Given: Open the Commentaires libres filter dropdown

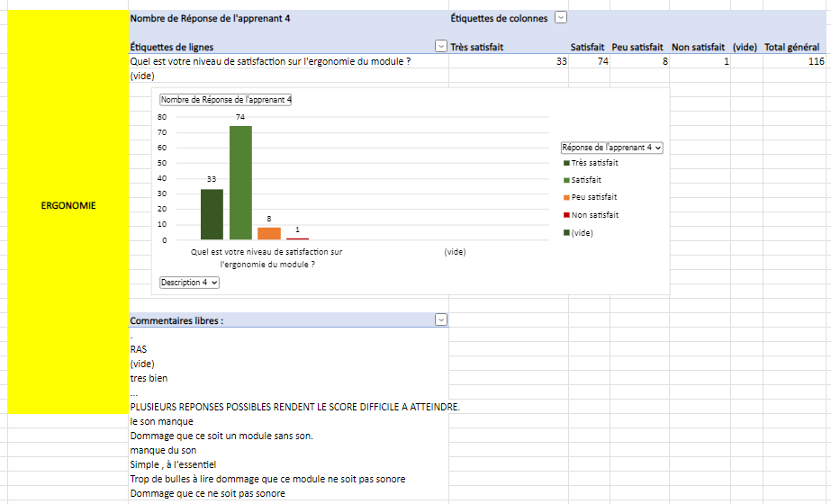Looking at the screenshot, I should point(440,319).
